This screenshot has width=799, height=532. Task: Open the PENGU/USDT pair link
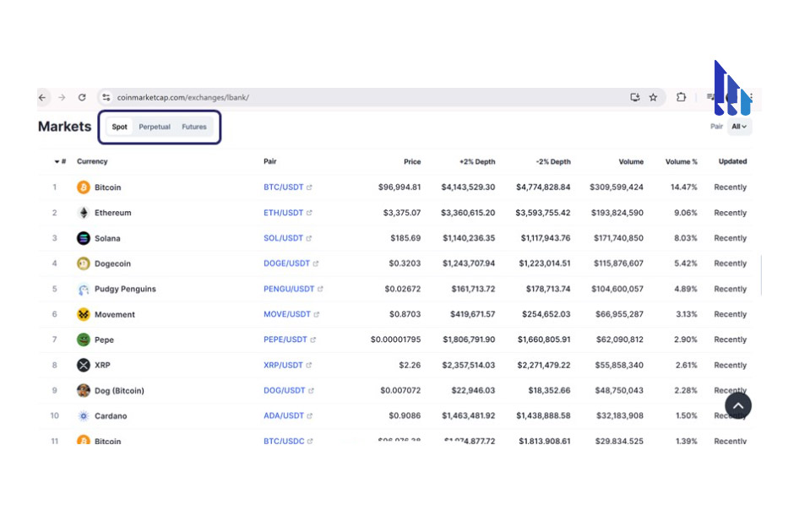pos(289,289)
